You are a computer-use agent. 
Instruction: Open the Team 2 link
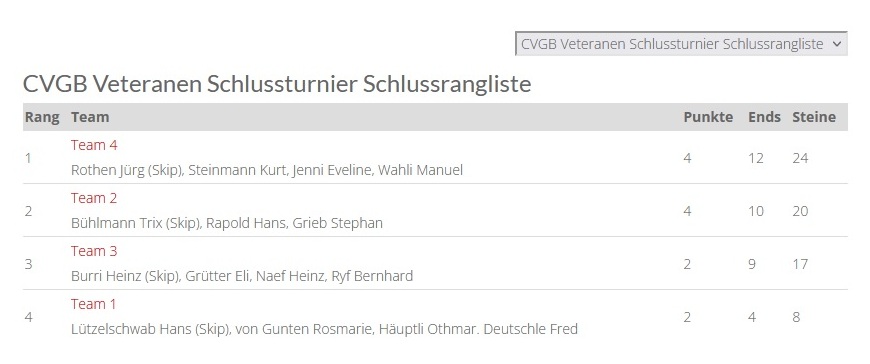click(94, 198)
